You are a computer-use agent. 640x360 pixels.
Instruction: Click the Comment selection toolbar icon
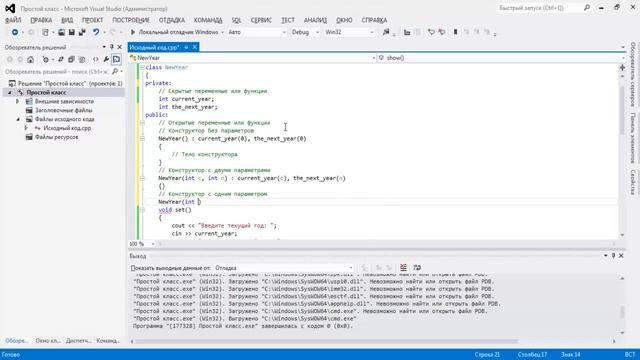pos(431,32)
